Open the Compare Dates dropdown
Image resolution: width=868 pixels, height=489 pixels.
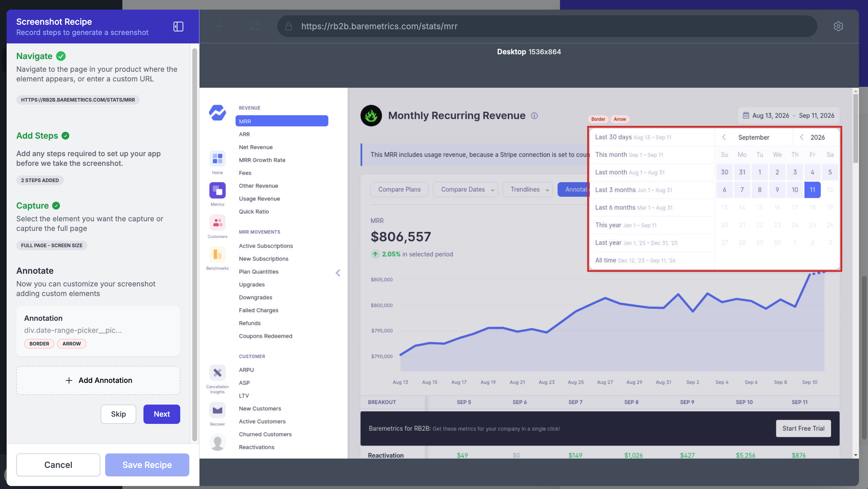coord(465,189)
